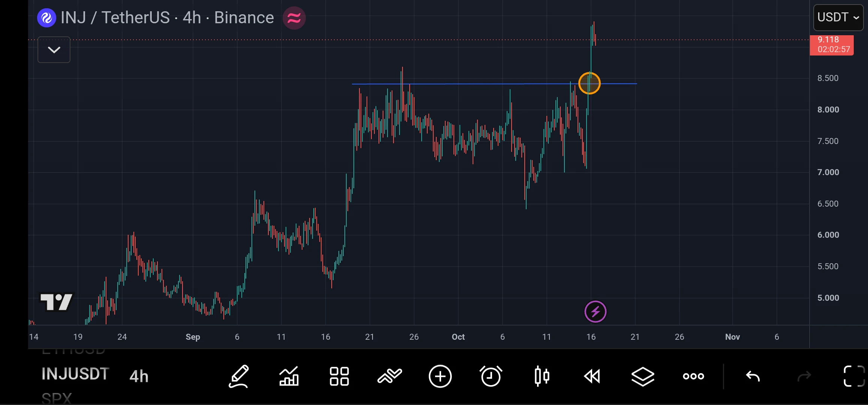Open the 4h interval selector

coord(139,376)
